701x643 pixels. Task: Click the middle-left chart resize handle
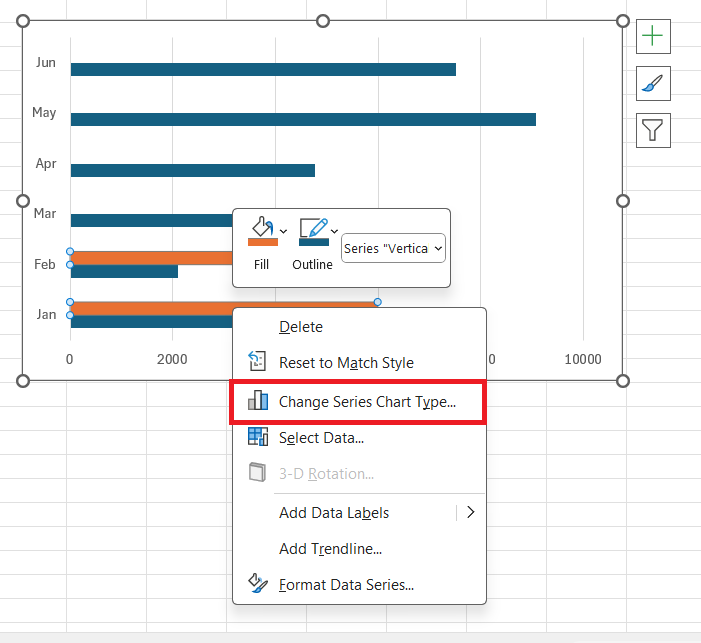[23, 201]
